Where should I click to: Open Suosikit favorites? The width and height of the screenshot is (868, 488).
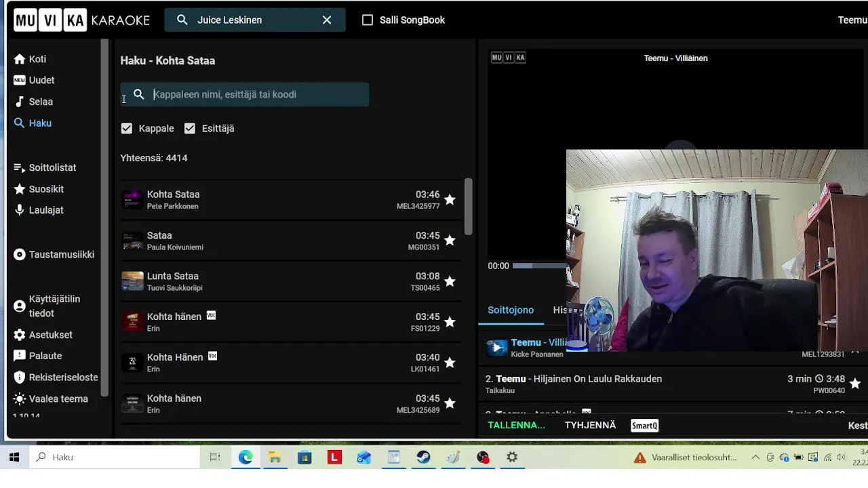[39, 189]
